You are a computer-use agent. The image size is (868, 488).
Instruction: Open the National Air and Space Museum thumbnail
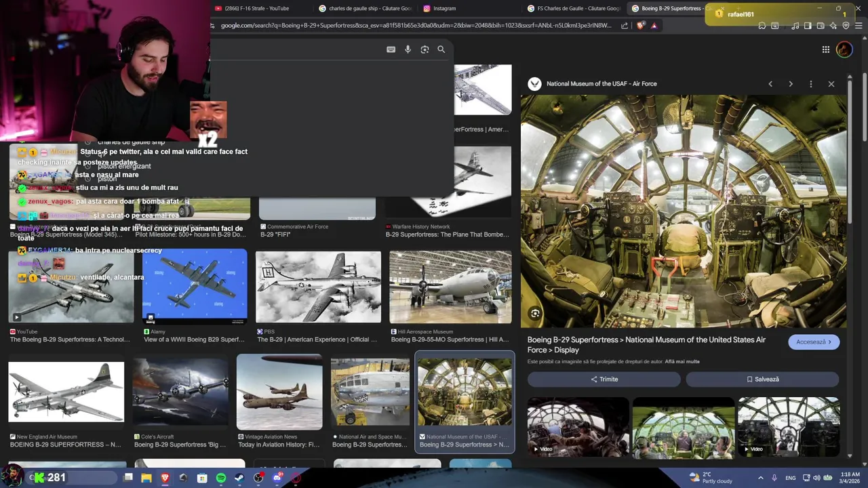[370, 392]
